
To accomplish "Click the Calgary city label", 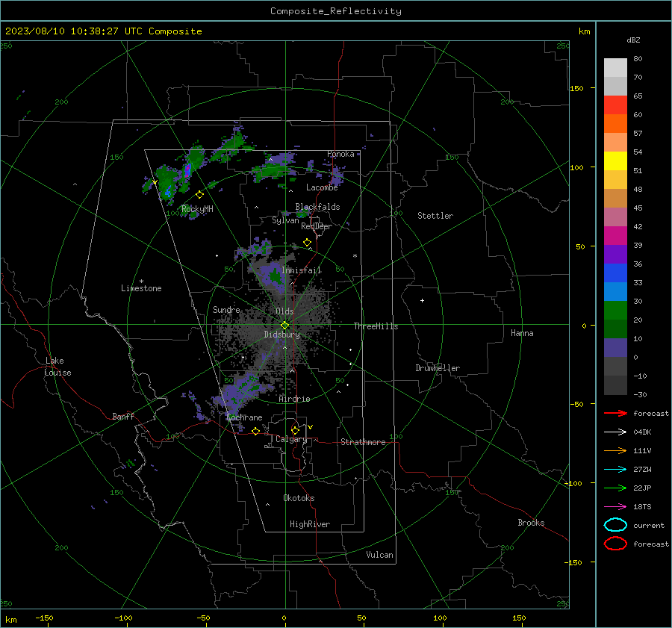I will click(x=291, y=439).
